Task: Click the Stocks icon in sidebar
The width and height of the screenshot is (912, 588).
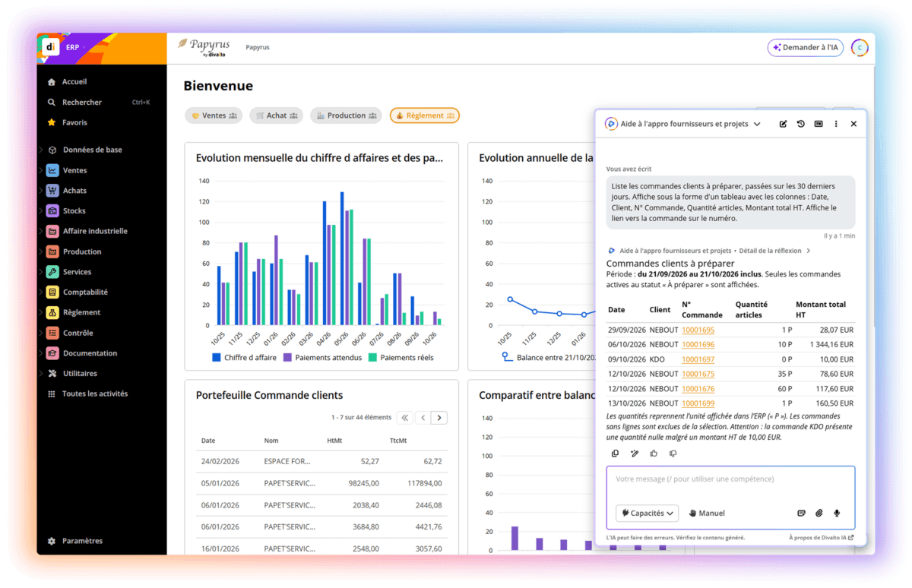Action: click(x=52, y=211)
